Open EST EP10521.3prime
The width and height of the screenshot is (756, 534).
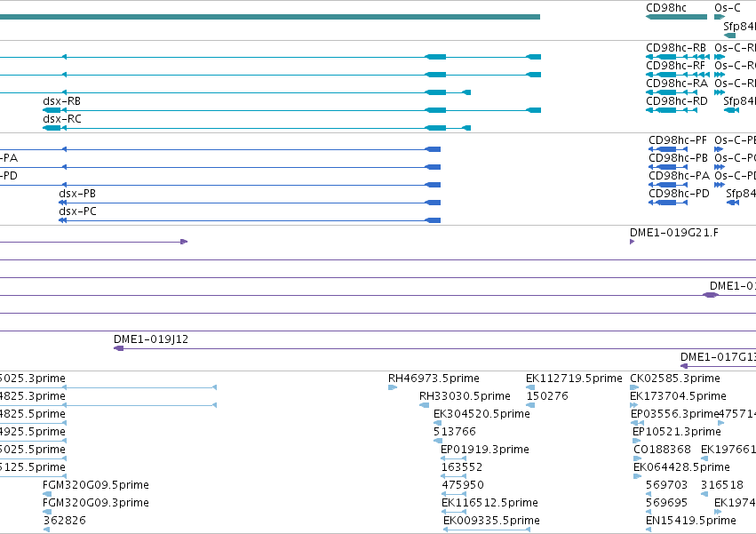click(x=676, y=432)
